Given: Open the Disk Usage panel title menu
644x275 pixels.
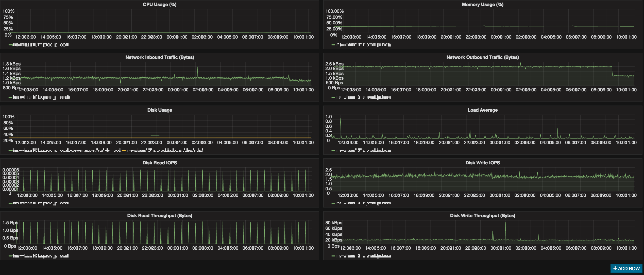Looking at the screenshot, I should 159,110.
